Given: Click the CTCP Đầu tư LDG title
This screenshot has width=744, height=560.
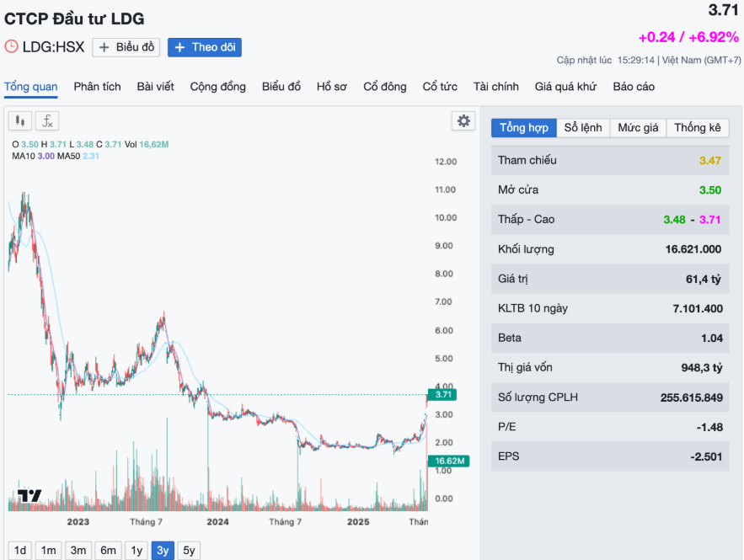Looking at the screenshot, I should (74, 19).
